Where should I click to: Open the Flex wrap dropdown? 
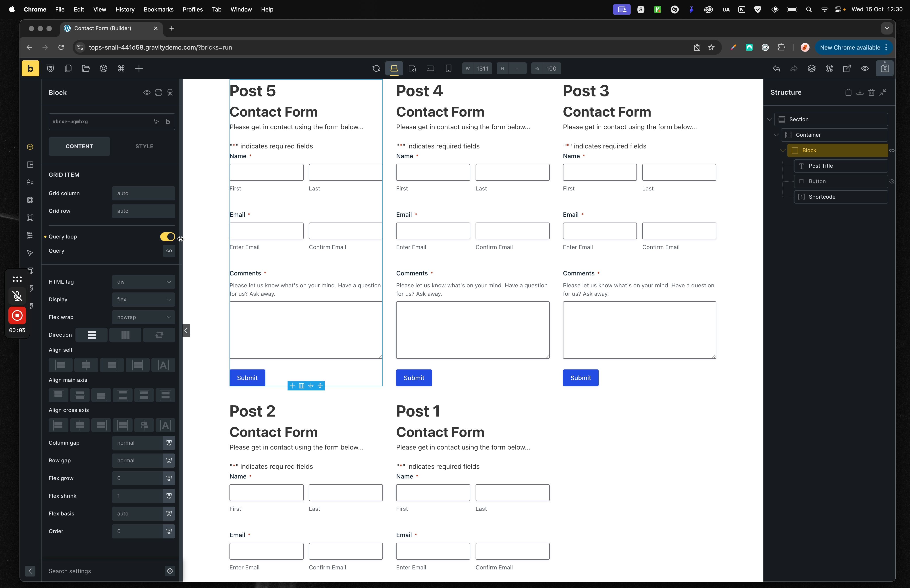143,317
